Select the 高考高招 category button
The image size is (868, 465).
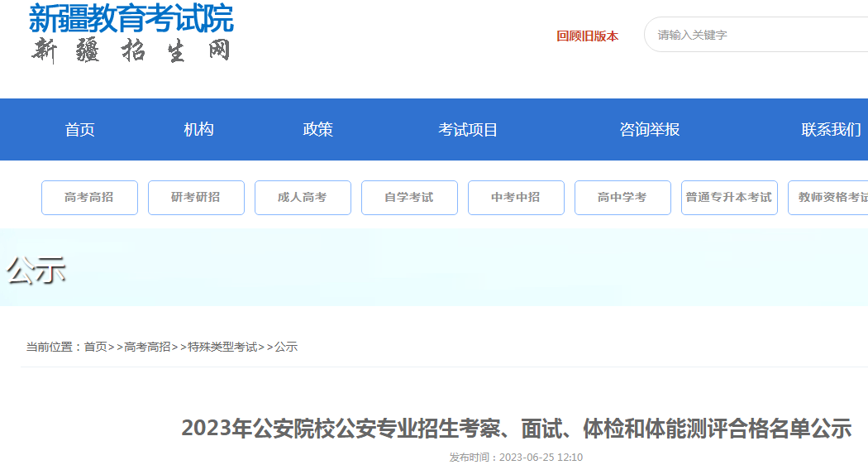89,197
